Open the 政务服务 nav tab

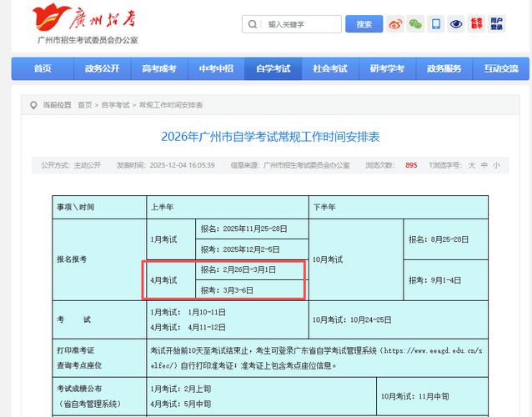point(444,68)
